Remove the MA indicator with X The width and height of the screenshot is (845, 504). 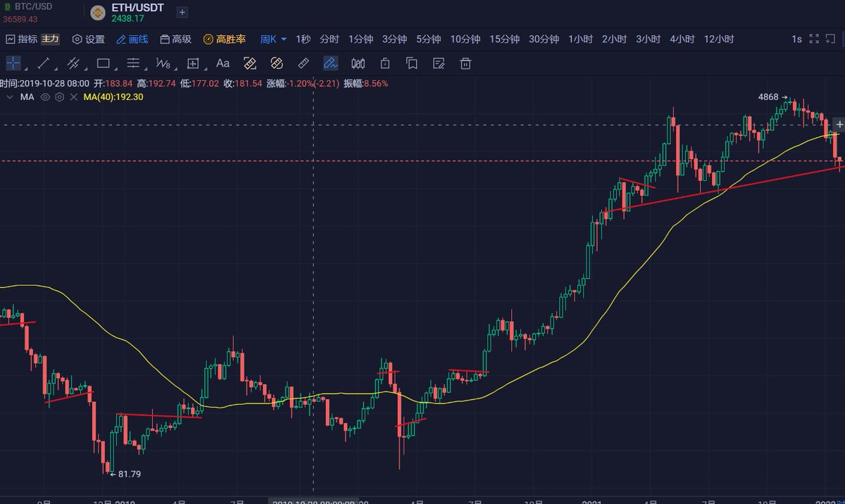point(73,97)
